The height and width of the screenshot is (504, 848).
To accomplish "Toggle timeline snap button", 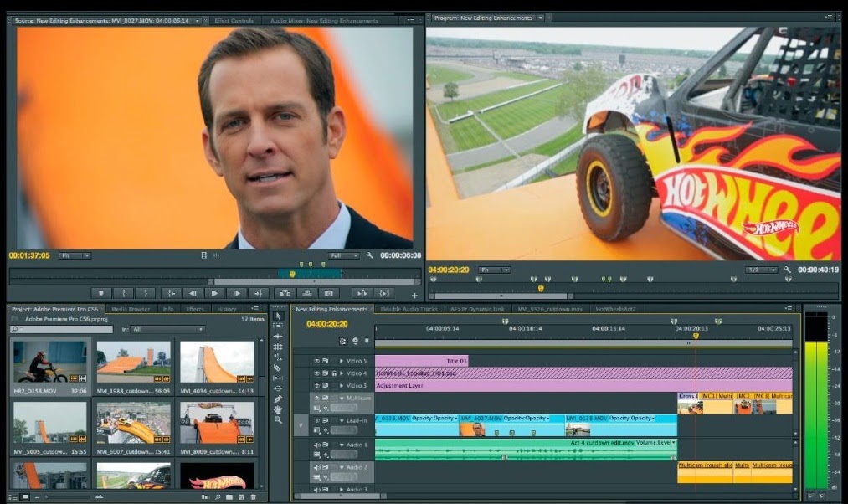I will 343,342.
